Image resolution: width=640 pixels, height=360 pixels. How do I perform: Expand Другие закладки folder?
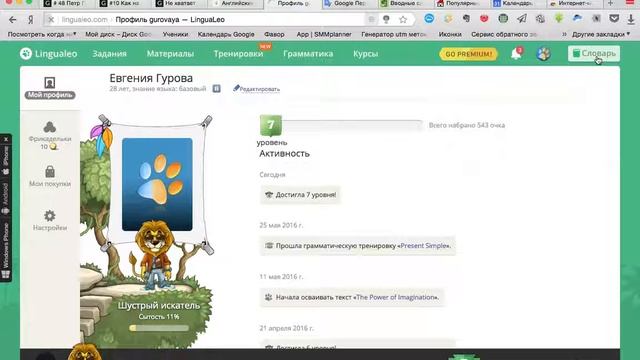pyautogui.click(x=601, y=35)
